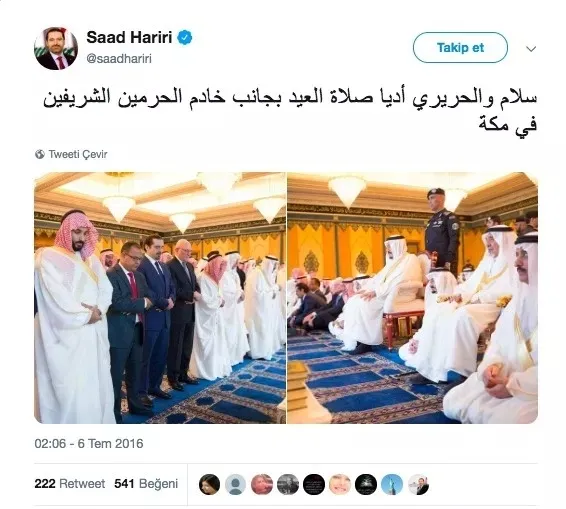This screenshot has width=566, height=509.
Task: Expand the tweet options chevron
Action: point(531,49)
